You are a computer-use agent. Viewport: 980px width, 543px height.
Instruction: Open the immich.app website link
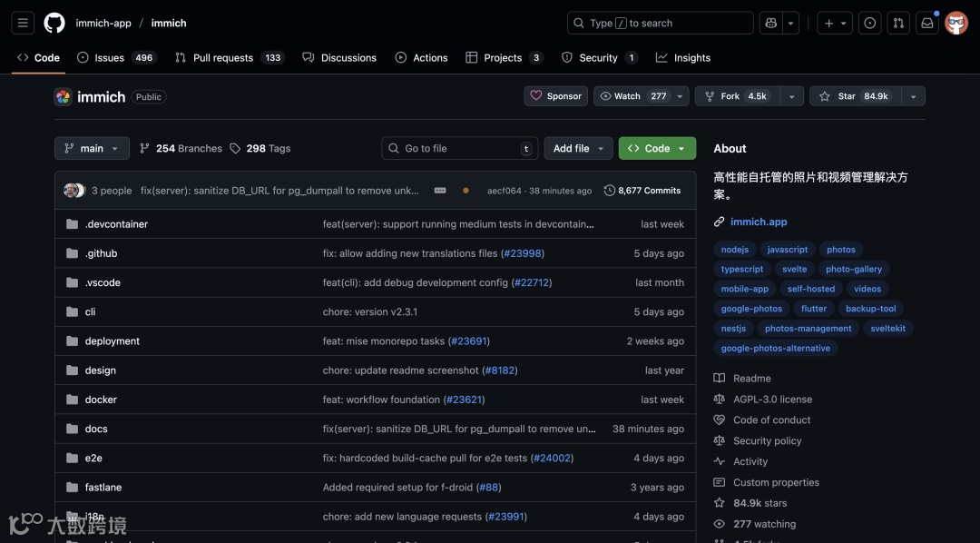point(759,222)
